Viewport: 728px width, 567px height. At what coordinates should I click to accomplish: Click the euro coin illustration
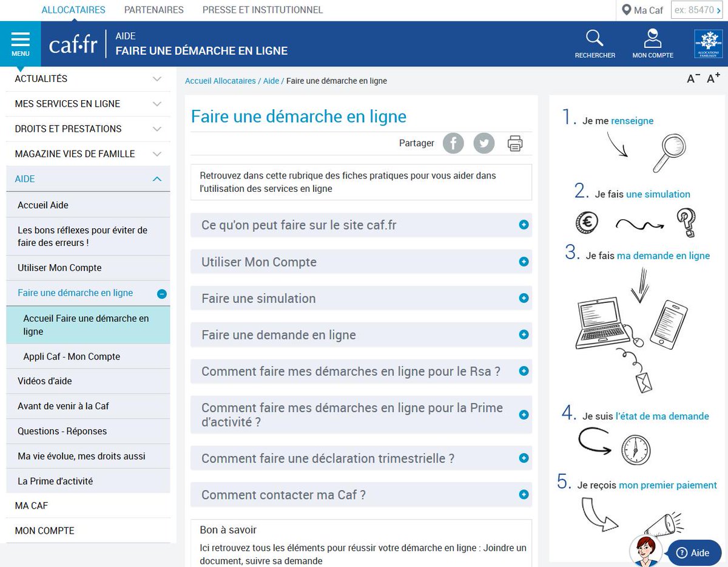587,223
